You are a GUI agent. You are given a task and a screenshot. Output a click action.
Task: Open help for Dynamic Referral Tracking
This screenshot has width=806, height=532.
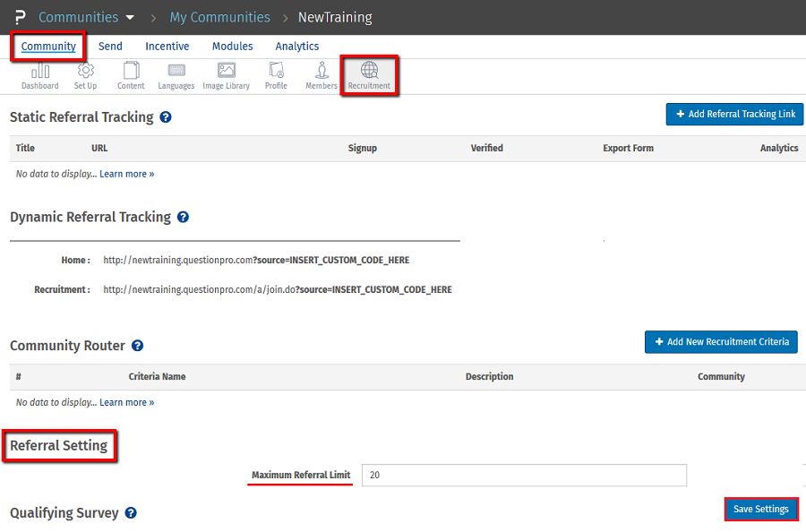tap(183, 217)
